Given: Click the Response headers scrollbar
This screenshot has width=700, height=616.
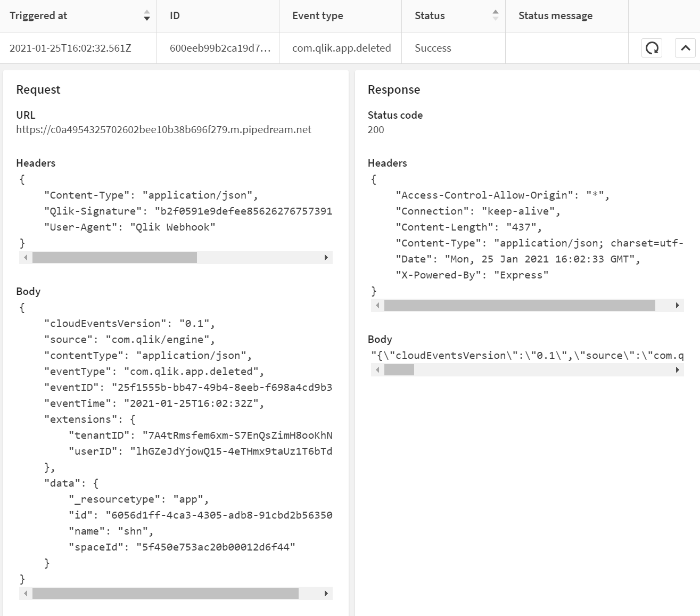Looking at the screenshot, I should (521, 305).
